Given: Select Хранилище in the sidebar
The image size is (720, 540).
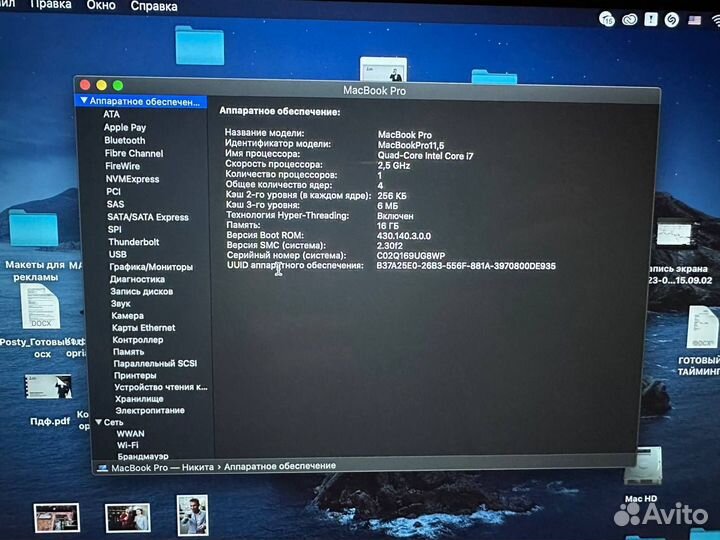Looking at the screenshot, I should pyautogui.click(x=139, y=399).
